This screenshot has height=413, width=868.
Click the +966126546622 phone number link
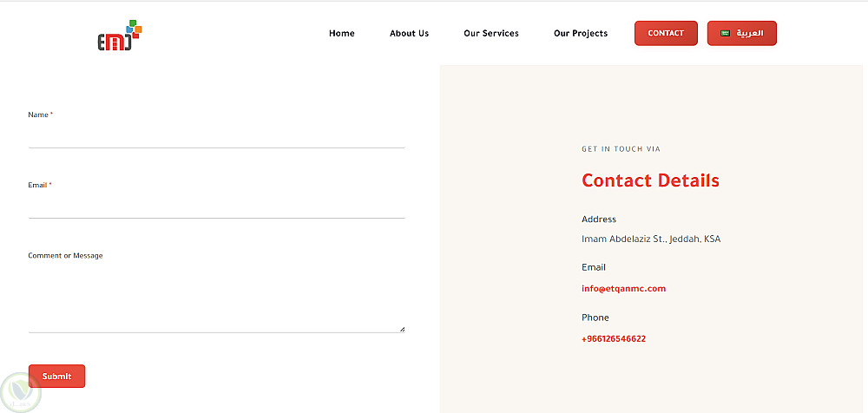(613, 339)
